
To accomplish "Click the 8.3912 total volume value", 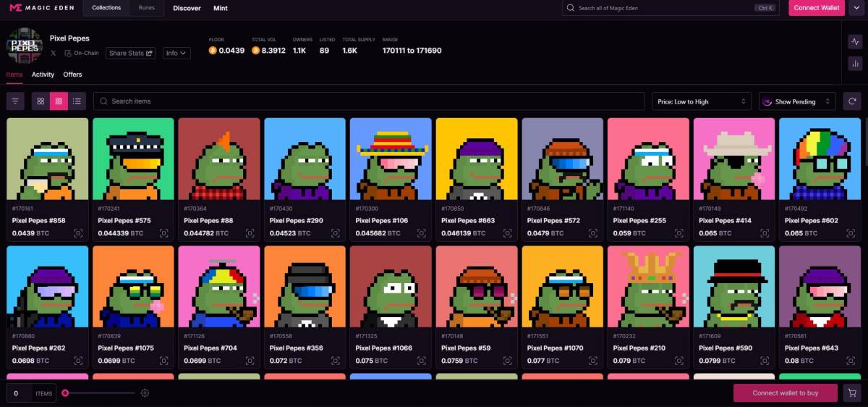I will [273, 51].
